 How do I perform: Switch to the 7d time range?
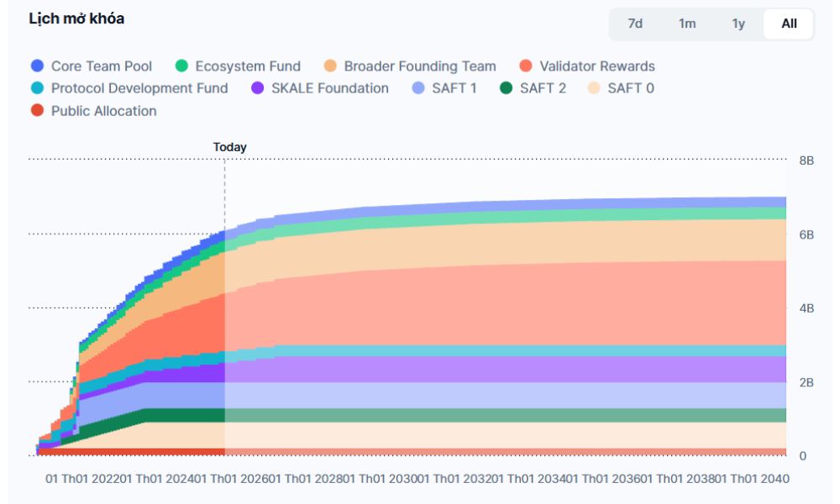tap(635, 24)
